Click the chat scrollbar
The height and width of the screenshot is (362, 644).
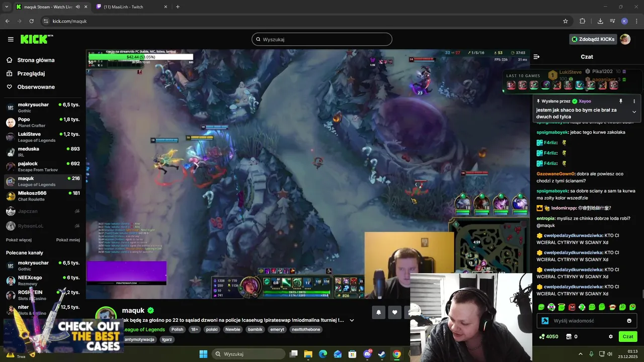click(642, 293)
